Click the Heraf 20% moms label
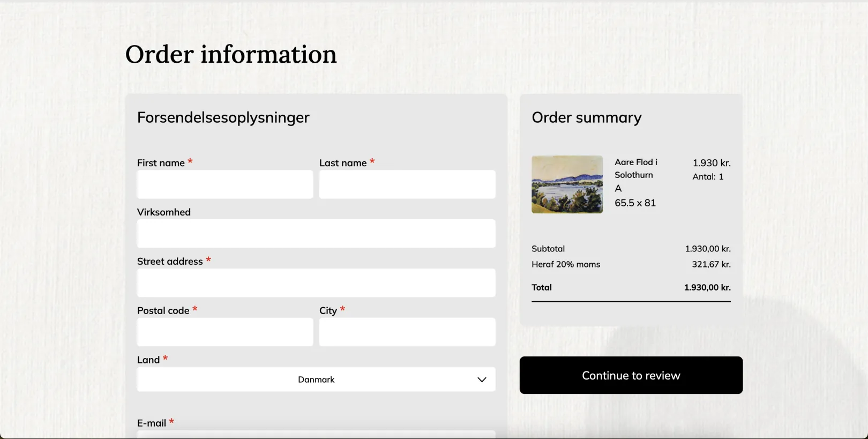Viewport: 868px width, 439px height. [566, 264]
